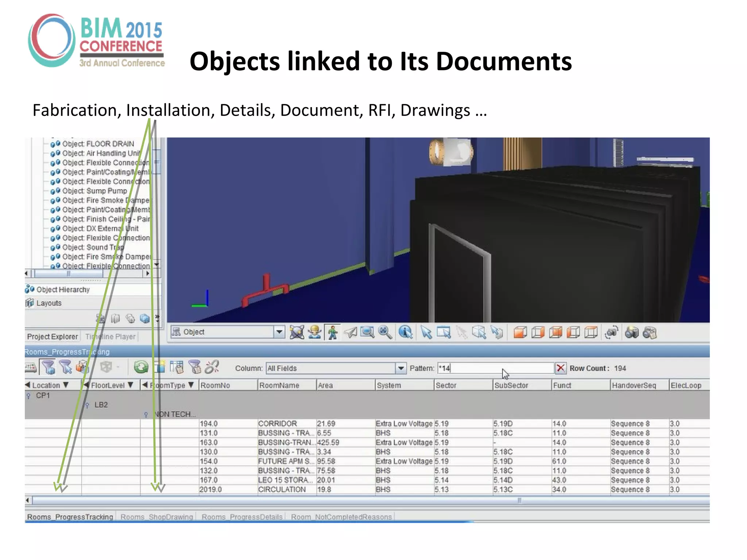The width and height of the screenshot is (747, 560).
Task: Collapse the NON TECH group node
Action: click(146, 415)
